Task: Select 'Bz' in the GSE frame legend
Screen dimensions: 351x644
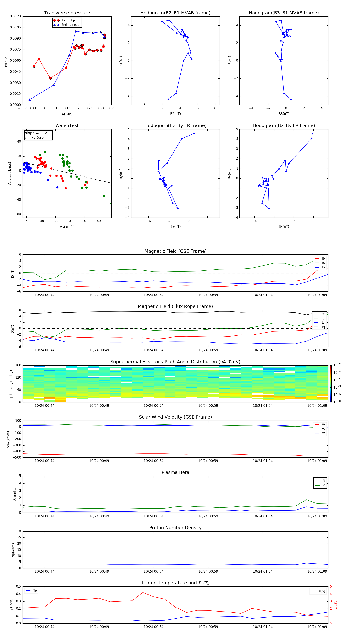Action: coord(320,267)
